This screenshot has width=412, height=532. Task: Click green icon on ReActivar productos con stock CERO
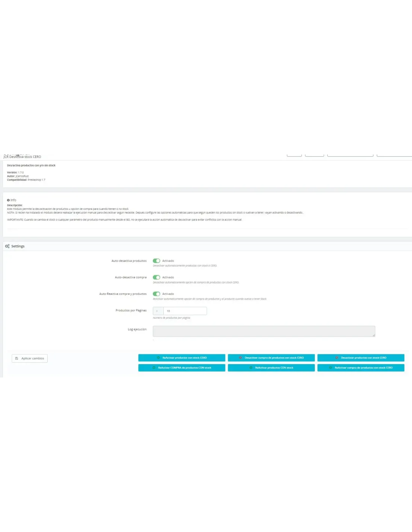[158, 358]
